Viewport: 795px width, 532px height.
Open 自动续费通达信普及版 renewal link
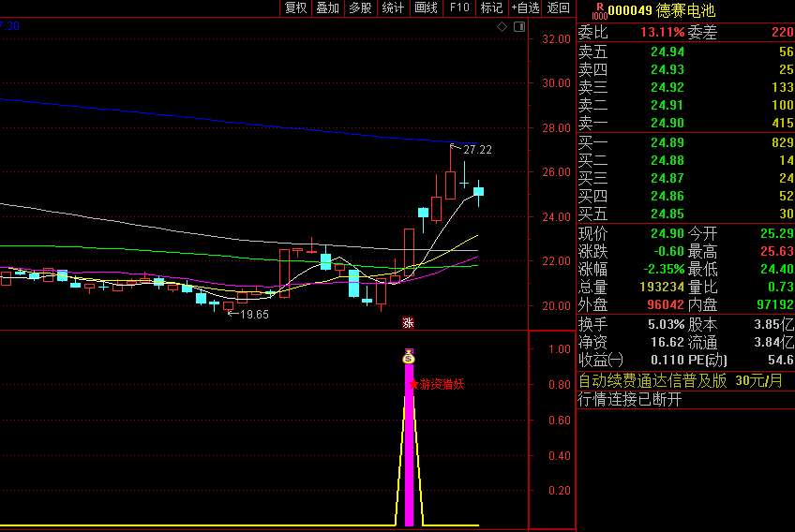coord(680,380)
